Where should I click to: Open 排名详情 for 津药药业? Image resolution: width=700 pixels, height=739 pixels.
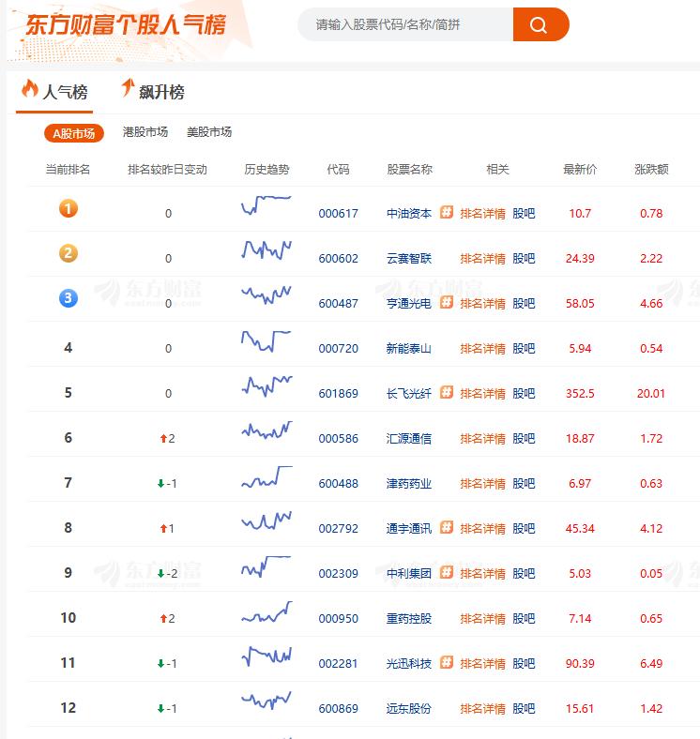click(482, 484)
